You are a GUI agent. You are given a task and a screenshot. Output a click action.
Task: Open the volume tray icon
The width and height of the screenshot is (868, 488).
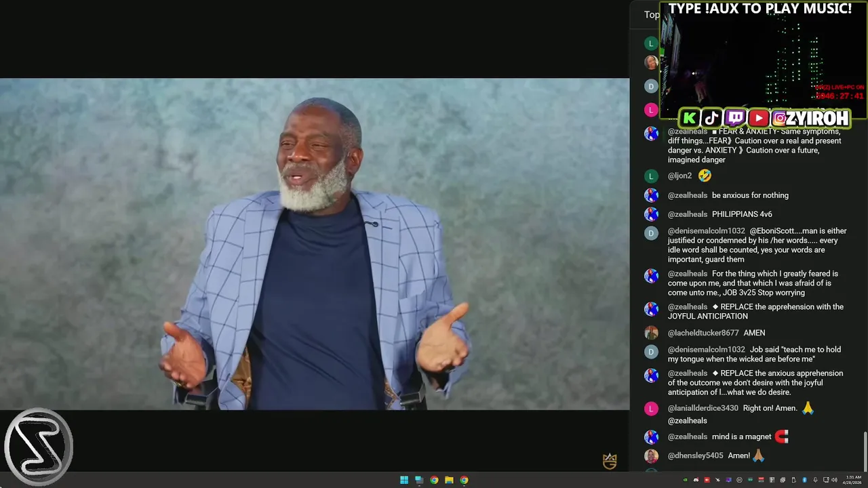click(835, 480)
